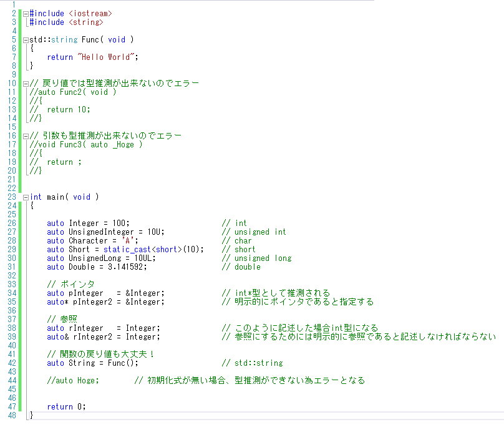The image size is (504, 427).
Task: Click on auto Character = 'A'; statement
Action: (x=92, y=241)
